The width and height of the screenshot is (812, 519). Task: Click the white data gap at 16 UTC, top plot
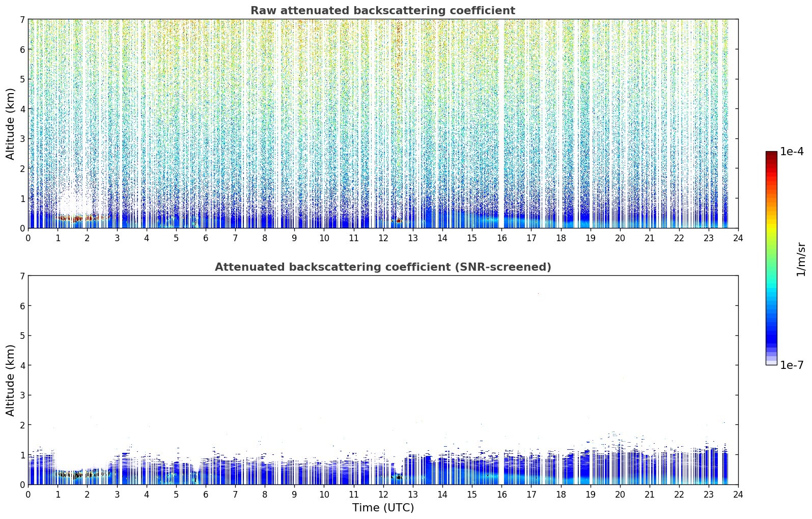pos(501,124)
